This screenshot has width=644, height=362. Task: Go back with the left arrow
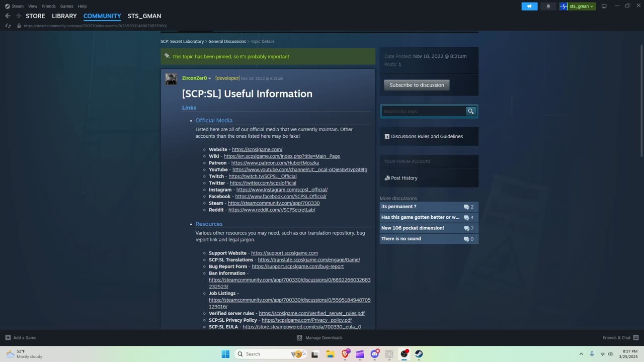[8, 16]
